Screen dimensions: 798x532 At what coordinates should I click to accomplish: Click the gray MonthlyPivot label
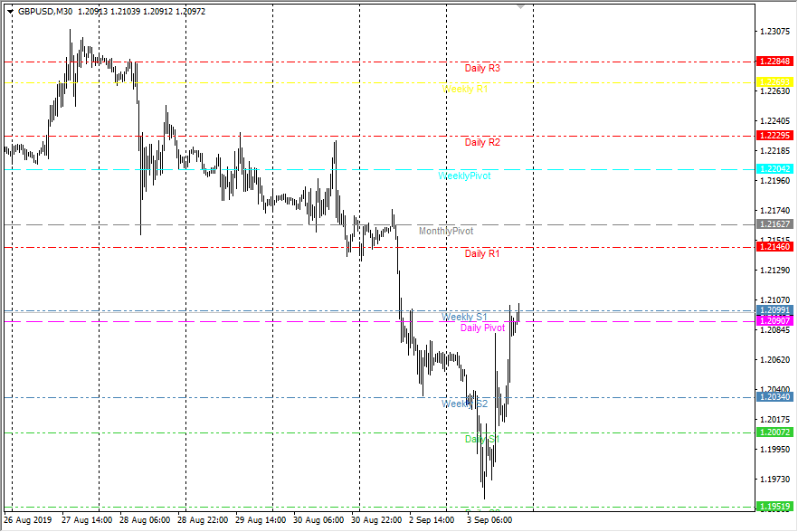446,232
